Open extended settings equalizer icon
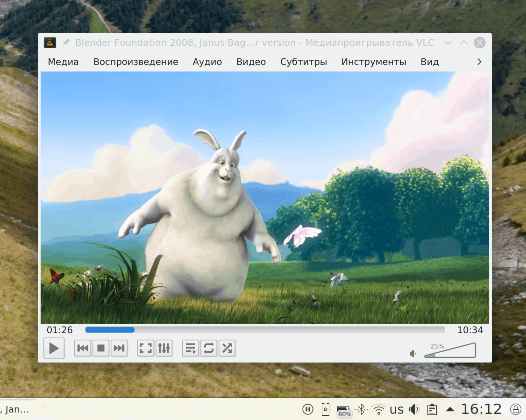526x420 pixels. [x=163, y=348]
